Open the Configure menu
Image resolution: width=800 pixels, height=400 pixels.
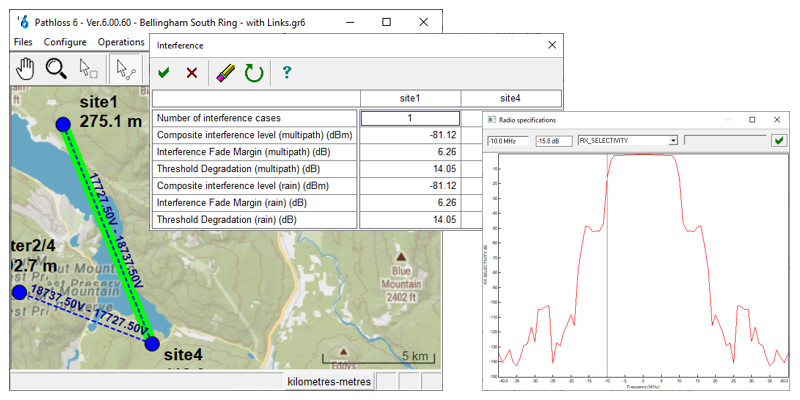[64, 42]
